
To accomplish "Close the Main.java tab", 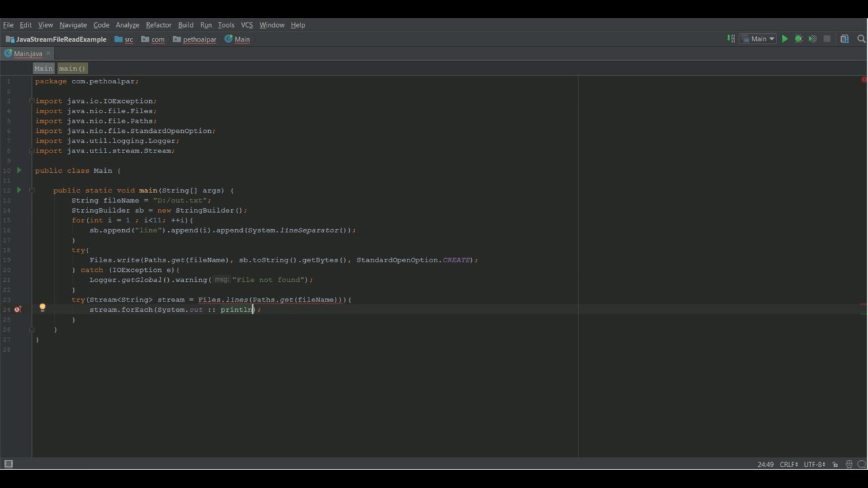I will click(49, 54).
